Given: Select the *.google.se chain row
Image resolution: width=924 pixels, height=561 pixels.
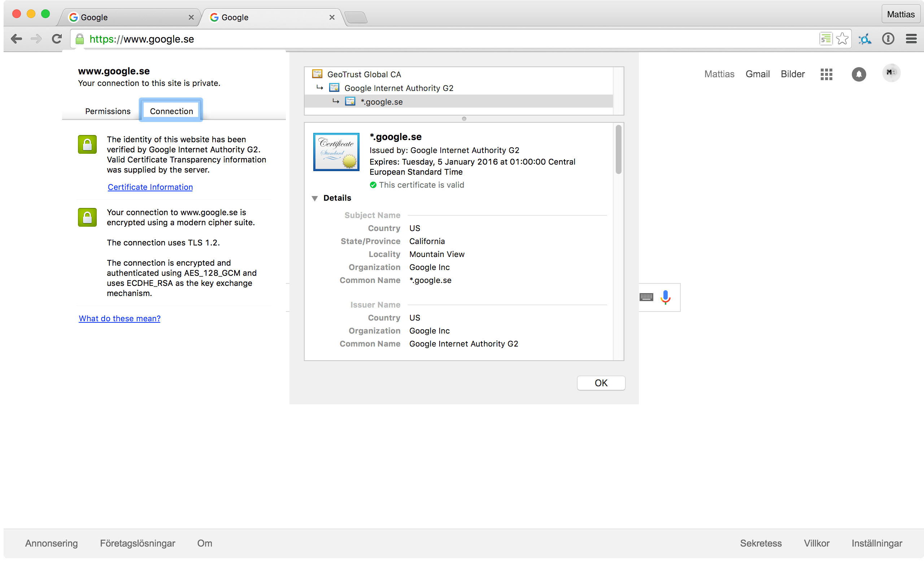Looking at the screenshot, I should (x=459, y=102).
